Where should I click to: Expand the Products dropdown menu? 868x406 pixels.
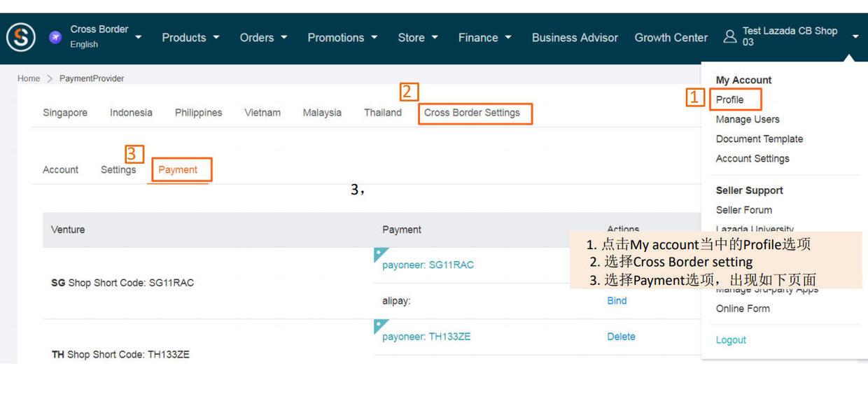pyautogui.click(x=190, y=38)
